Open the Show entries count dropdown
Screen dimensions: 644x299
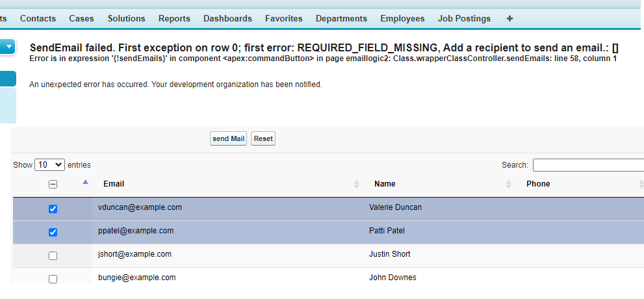pyautogui.click(x=49, y=165)
